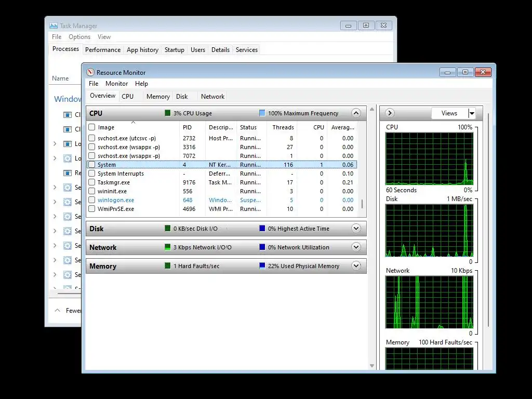Image resolution: width=532 pixels, height=399 pixels.
Task: Sort by the Description column header
Action: tap(221, 127)
